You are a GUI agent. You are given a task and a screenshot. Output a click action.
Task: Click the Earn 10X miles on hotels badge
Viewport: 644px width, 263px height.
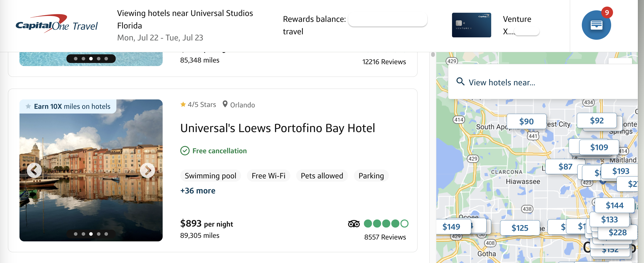tap(68, 106)
